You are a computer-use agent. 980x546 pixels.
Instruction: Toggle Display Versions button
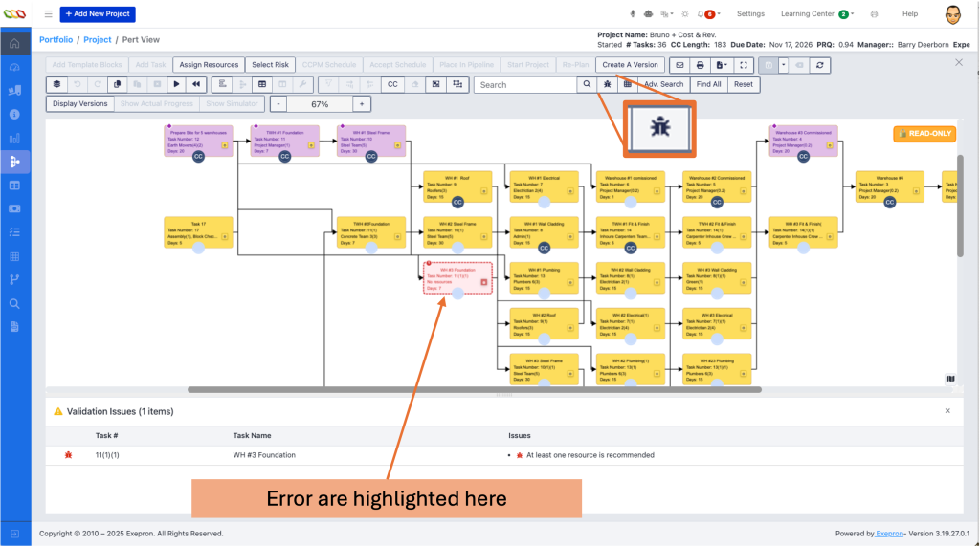click(x=80, y=103)
